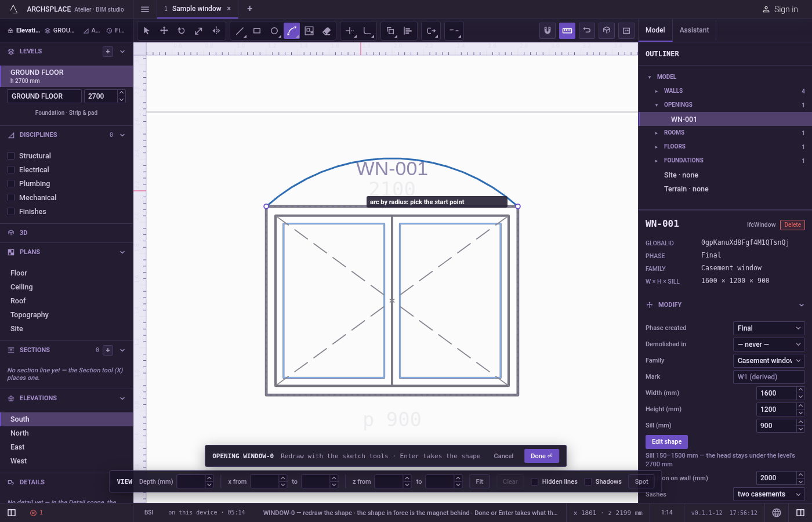The height and width of the screenshot is (522, 812).
Task: Click the Cancel button
Action: click(503, 456)
